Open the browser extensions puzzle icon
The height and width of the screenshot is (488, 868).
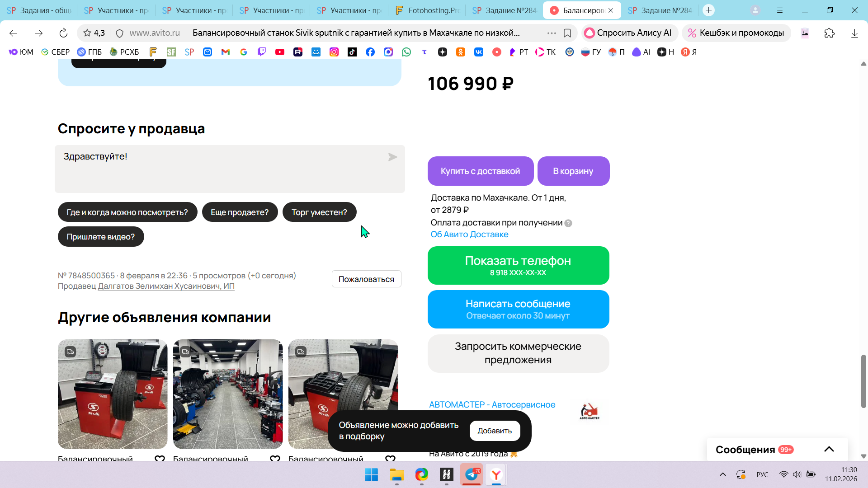click(x=829, y=33)
